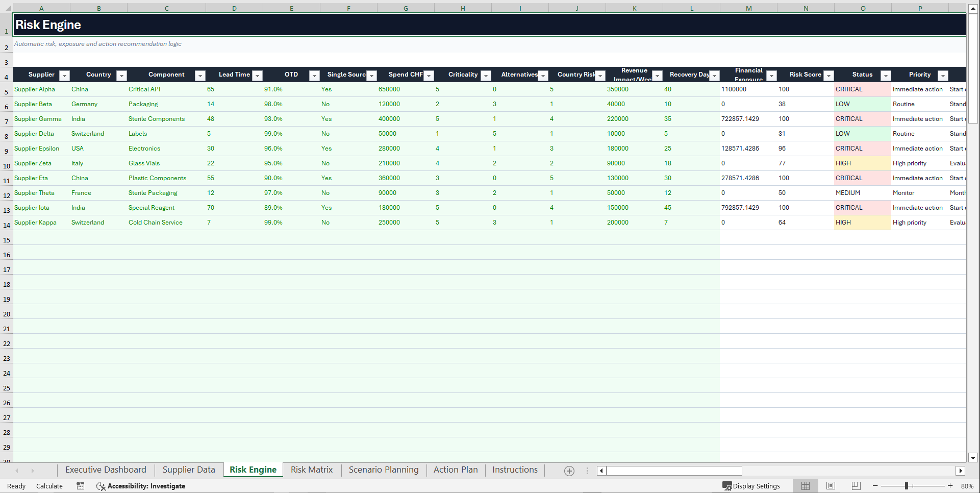Select column M header
Viewport: 980px width, 493px height.
point(748,8)
